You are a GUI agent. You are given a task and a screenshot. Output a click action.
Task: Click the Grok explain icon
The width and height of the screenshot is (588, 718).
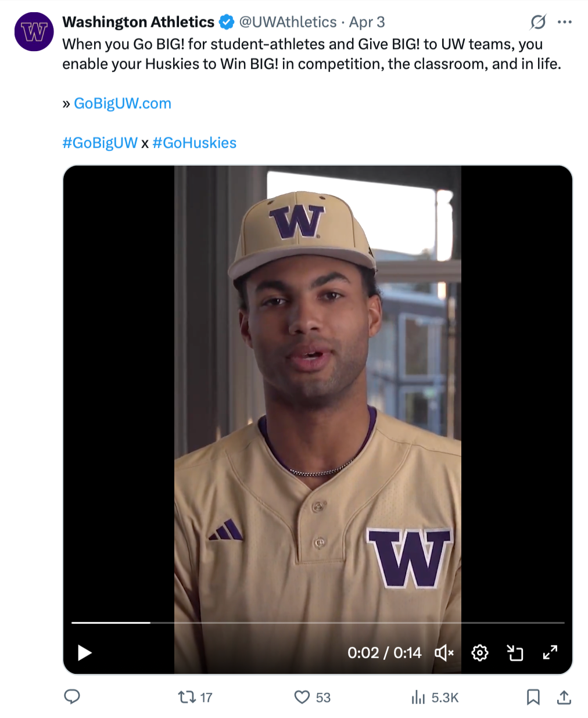click(538, 22)
